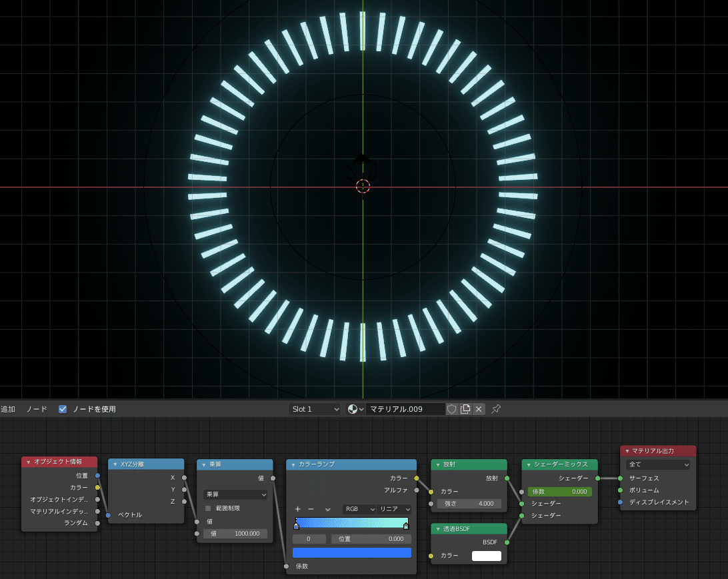Screen dimensions: 728x579
Task: Click the 値 1000.000 field
Action: pos(235,534)
